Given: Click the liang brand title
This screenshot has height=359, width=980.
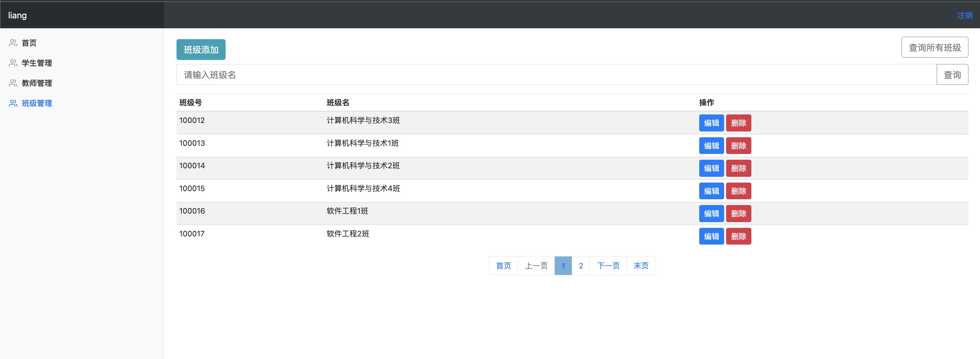Looking at the screenshot, I should point(17,15).
